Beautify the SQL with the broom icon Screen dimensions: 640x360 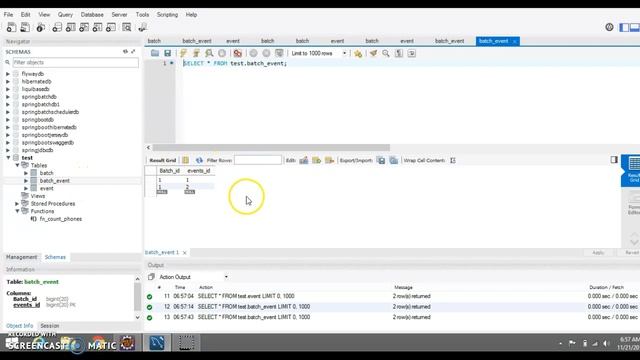click(x=373, y=53)
